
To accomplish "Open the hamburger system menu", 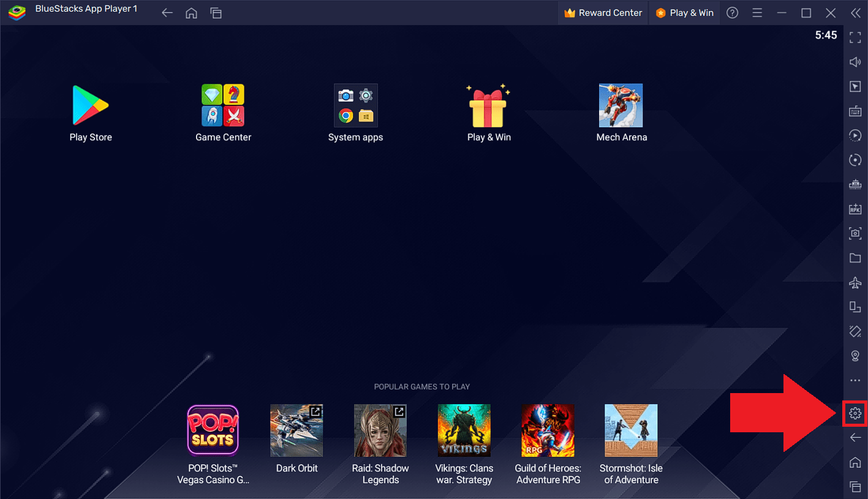I will [757, 12].
